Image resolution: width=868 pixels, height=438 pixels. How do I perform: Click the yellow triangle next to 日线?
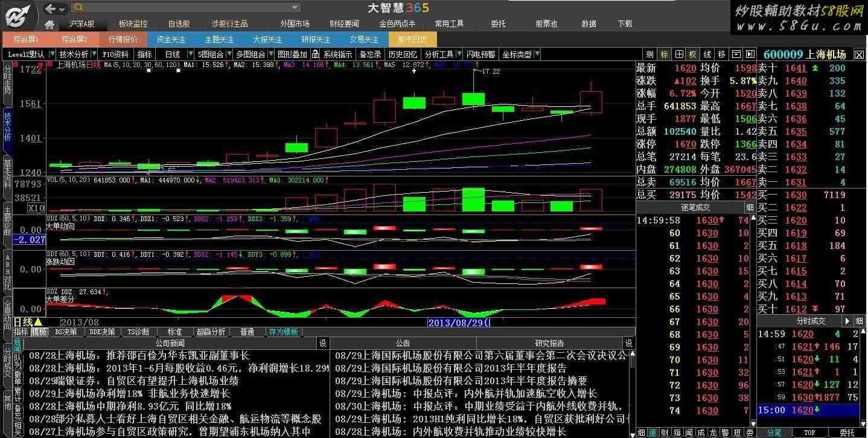click(x=39, y=322)
